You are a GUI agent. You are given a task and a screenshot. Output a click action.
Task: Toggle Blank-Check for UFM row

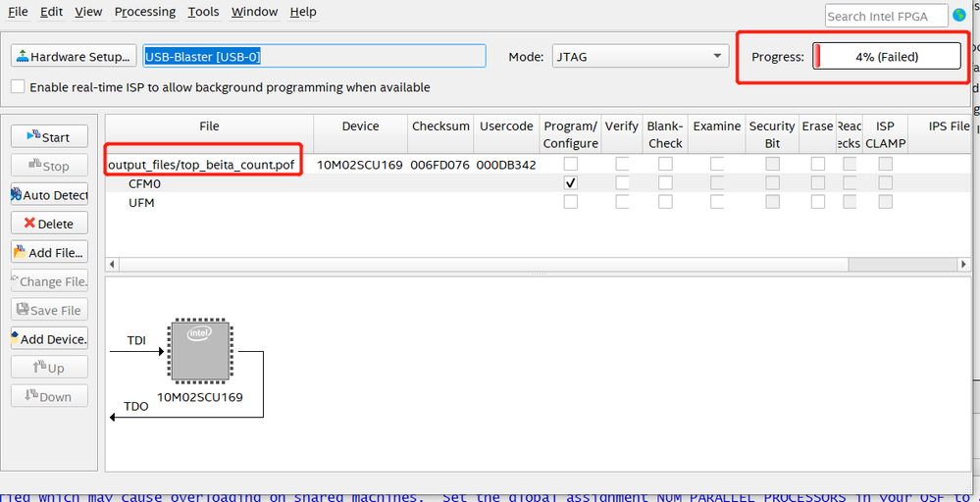(665, 202)
